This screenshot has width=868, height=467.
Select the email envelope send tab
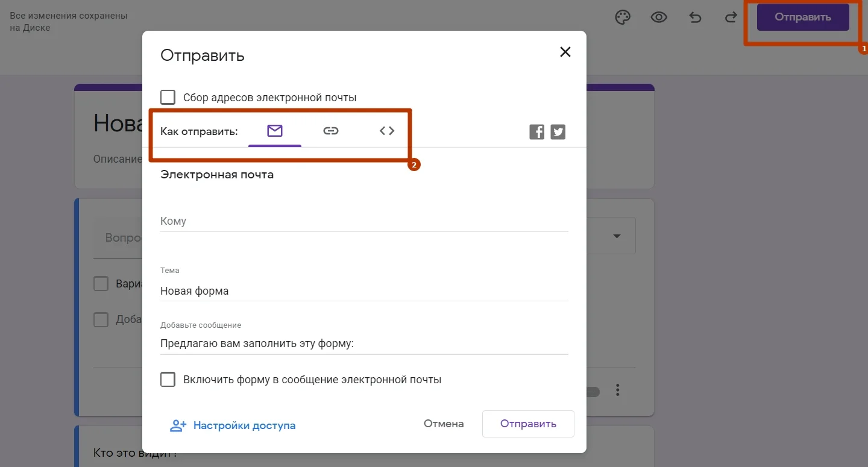[x=275, y=131]
